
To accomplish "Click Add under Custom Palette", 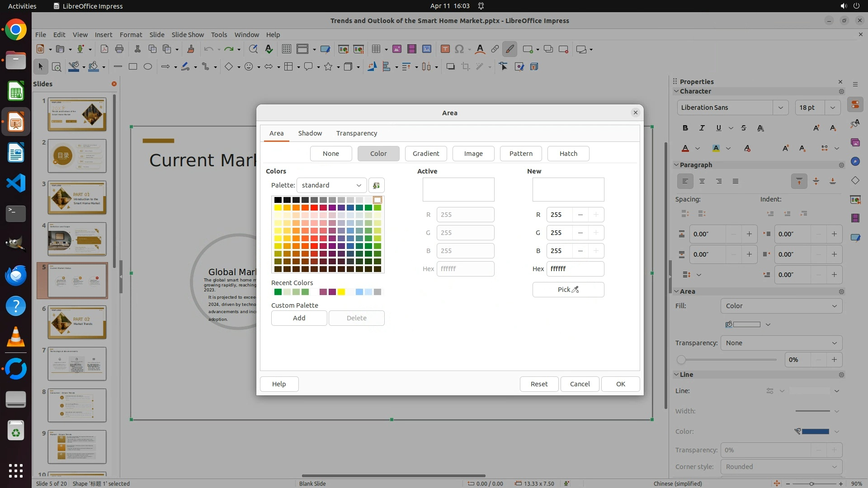I will pos(299,318).
